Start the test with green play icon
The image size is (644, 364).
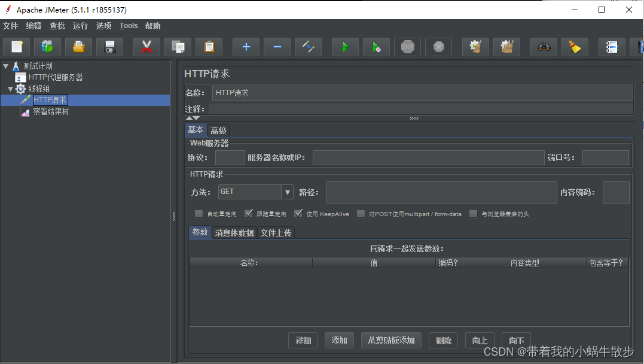(x=346, y=47)
